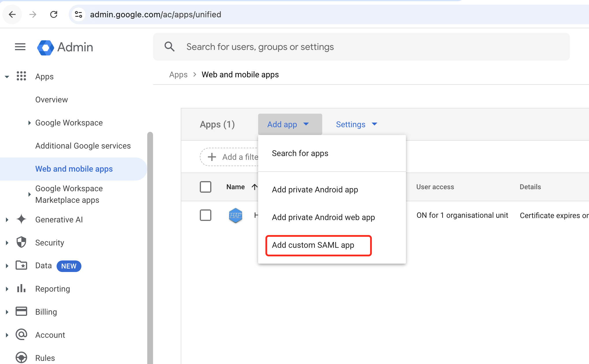Expand the Data section

pyautogui.click(x=7, y=266)
